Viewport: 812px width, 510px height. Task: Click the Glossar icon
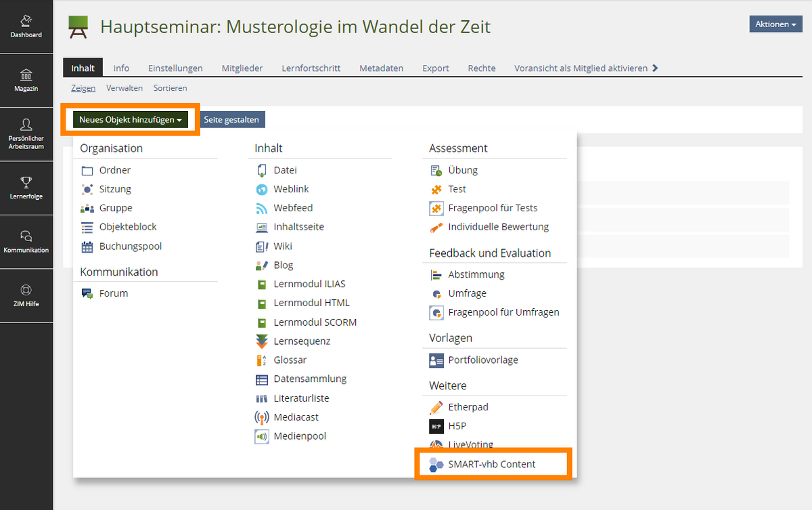262,360
